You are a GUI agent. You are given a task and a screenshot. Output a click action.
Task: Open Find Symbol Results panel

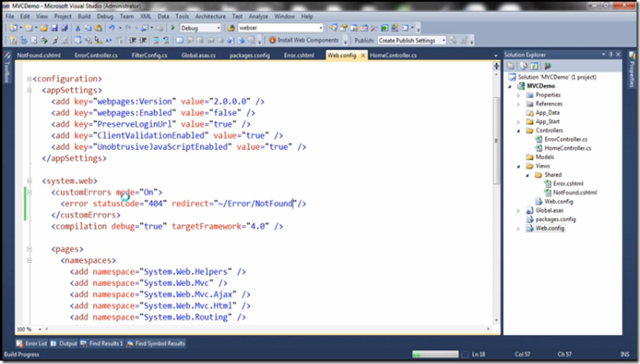156,344
